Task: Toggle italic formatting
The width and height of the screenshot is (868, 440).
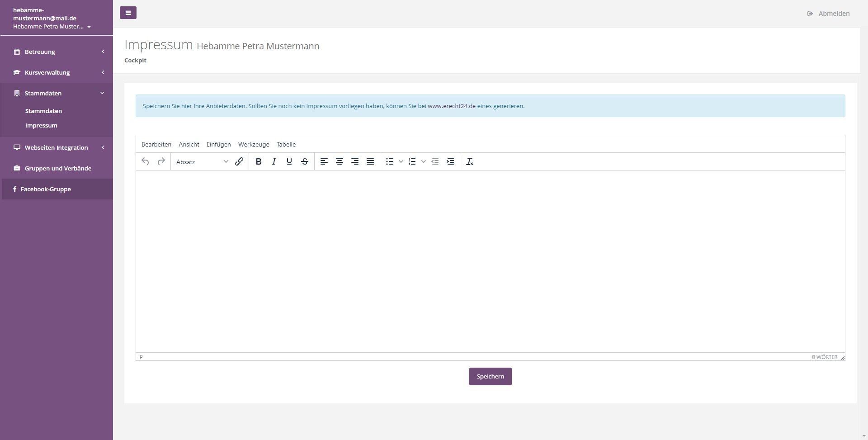Action: pos(274,161)
